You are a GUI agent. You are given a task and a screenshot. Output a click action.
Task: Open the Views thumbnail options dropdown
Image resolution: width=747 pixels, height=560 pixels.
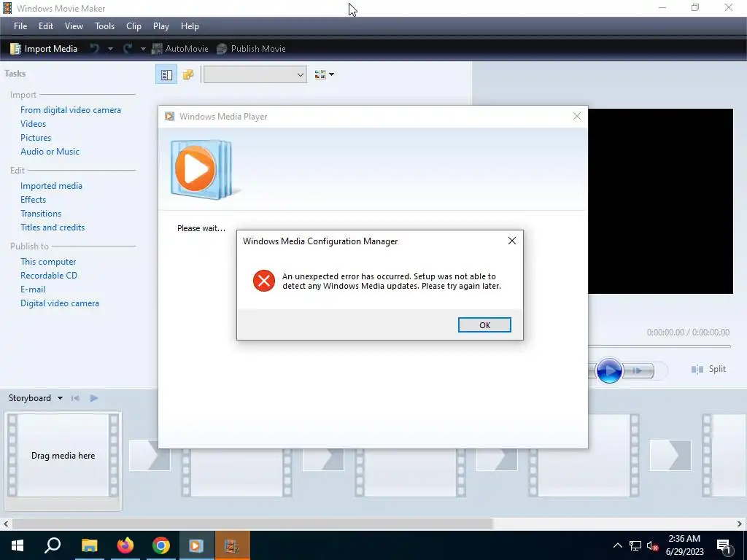click(324, 74)
